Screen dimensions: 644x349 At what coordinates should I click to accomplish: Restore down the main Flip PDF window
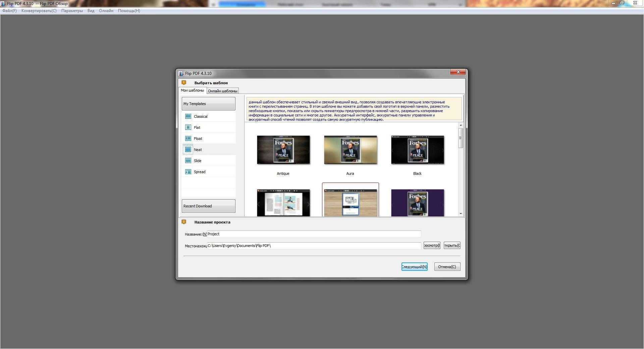622,3
